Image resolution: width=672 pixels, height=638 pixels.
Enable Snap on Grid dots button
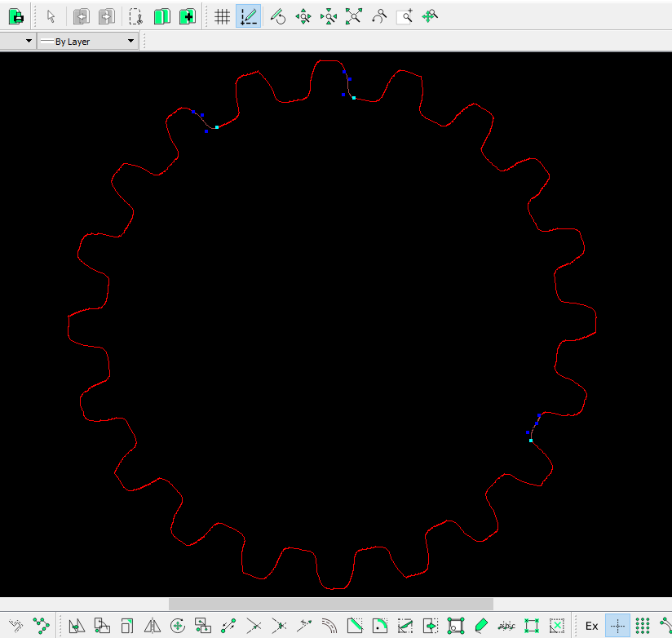click(643, 626)
